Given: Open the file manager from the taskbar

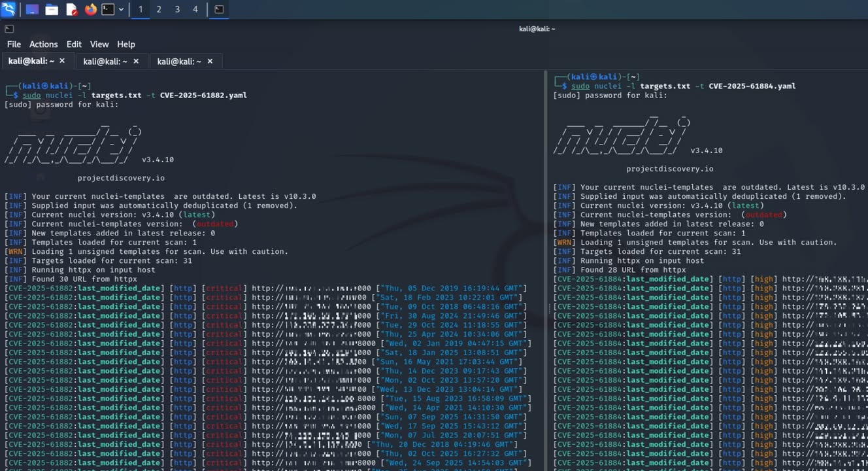Looking at the screenshot, I should tap(51, 9).
